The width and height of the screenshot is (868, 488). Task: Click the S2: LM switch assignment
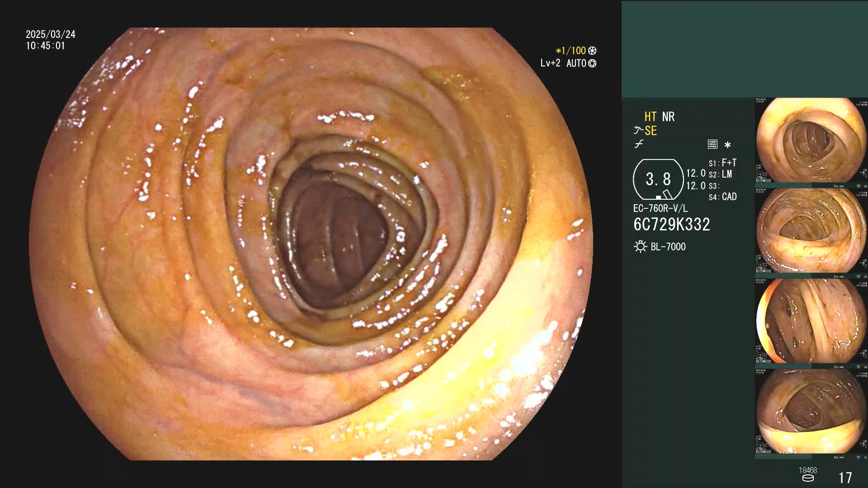720,174
